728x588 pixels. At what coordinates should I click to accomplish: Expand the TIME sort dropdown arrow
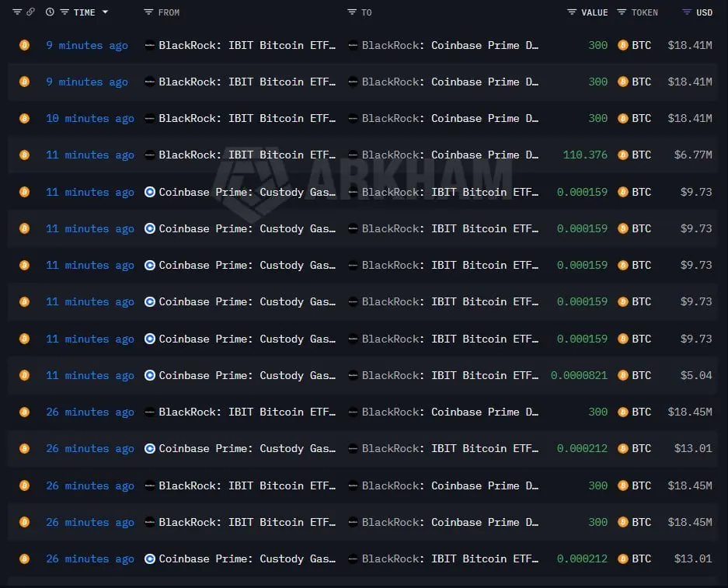point(106,12)
